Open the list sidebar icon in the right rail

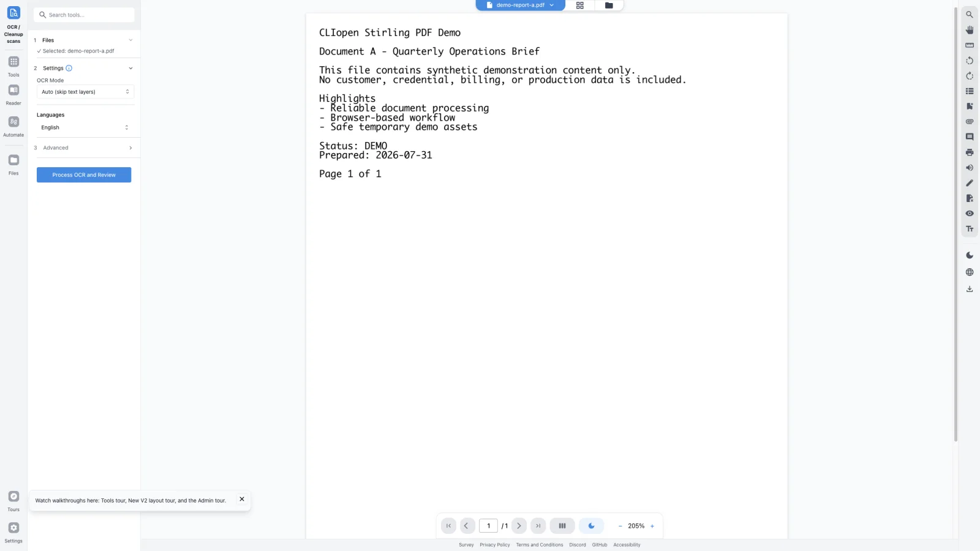[970, 91]
